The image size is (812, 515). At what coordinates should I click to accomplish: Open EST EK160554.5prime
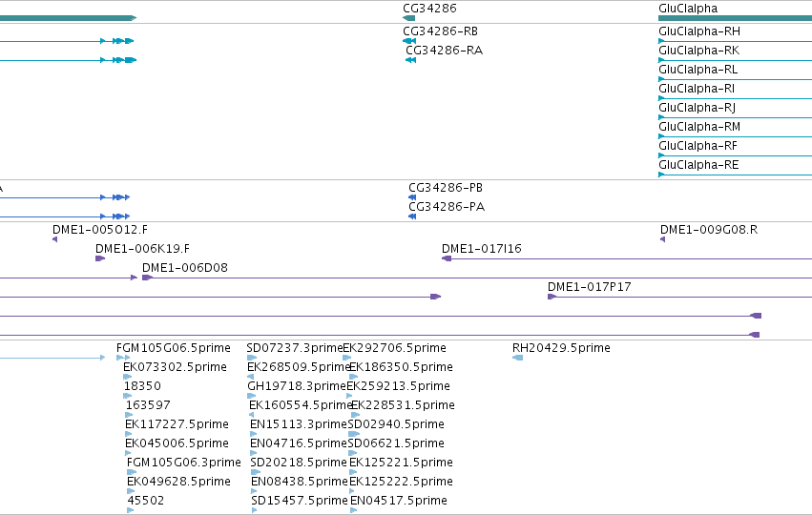tap(300, 405)
